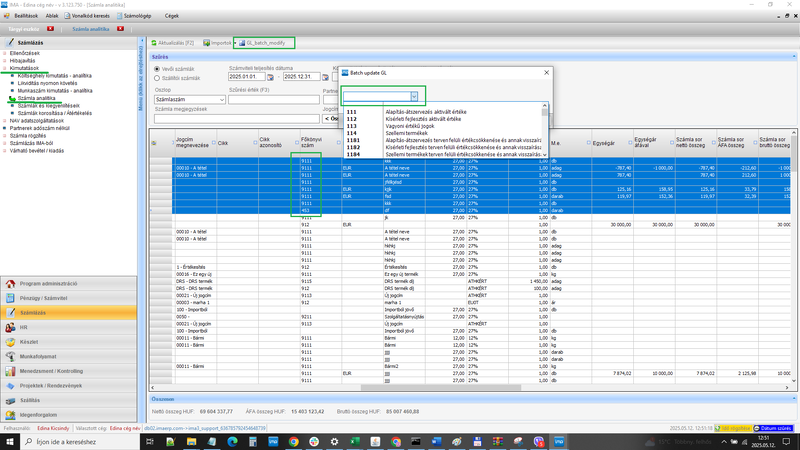
Task: Open the Idegenforgalom module
Action: point(69,415)
